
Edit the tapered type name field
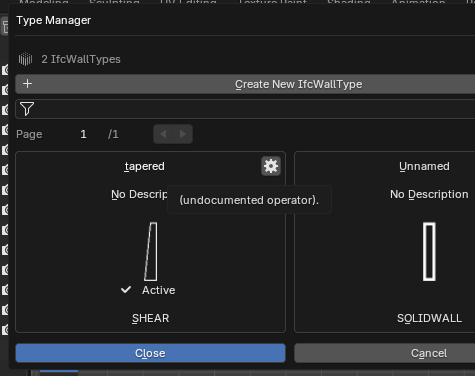[144, 166]
